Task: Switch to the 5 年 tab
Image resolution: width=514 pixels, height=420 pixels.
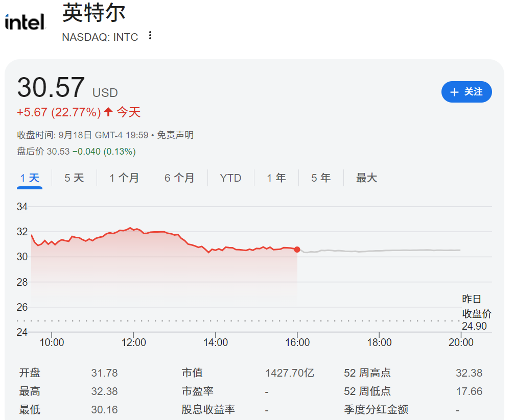Action: point(321,178)
